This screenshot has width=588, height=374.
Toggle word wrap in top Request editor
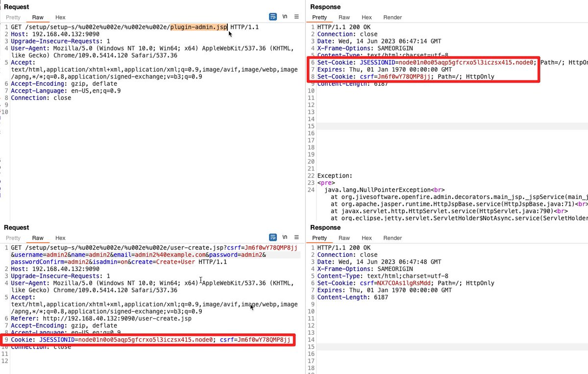[x=273, y=16]
